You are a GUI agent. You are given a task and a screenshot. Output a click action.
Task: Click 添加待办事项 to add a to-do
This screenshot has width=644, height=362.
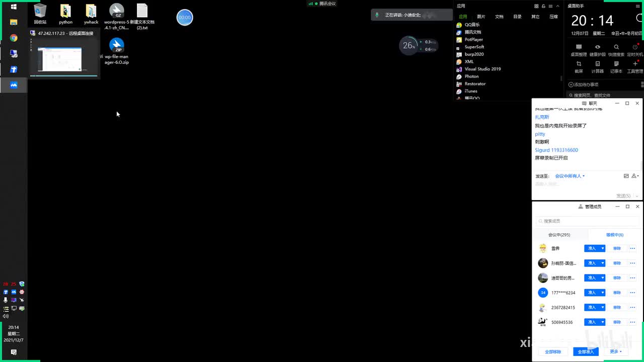(584, 84)
